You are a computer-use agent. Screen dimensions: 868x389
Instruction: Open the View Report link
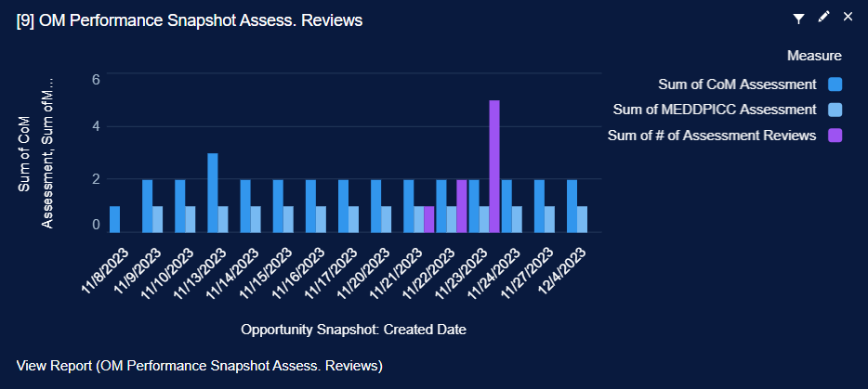click(200, 366)
